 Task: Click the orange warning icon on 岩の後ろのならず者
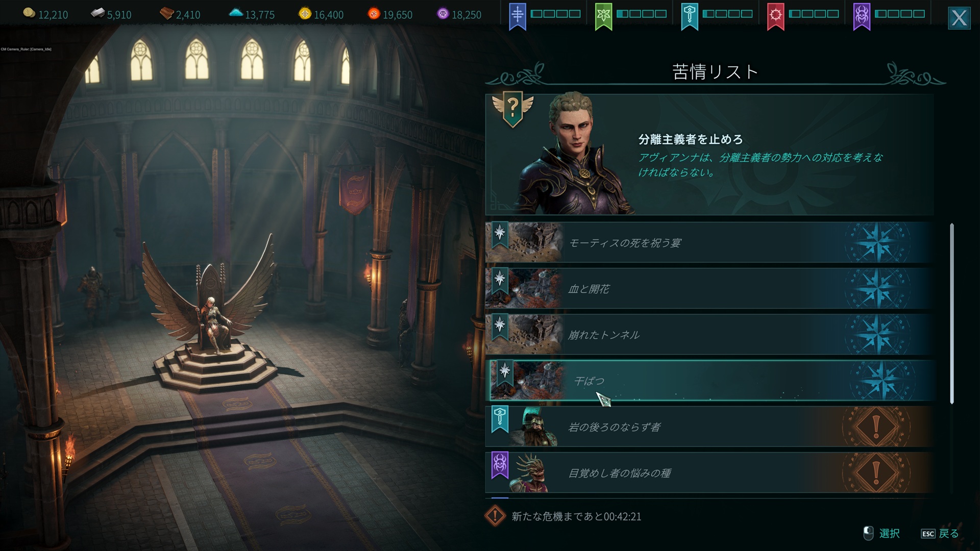click(x=876, y=427)
